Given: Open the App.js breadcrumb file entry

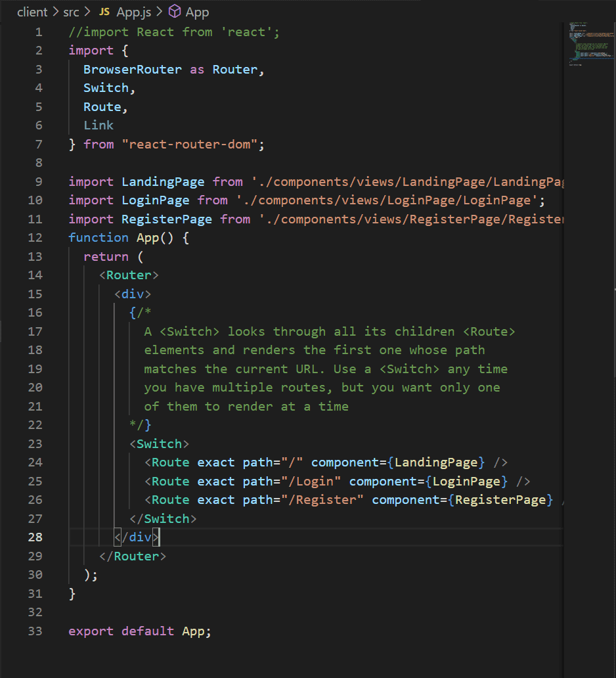Looking at the screenshot, I should coord(133,12).
